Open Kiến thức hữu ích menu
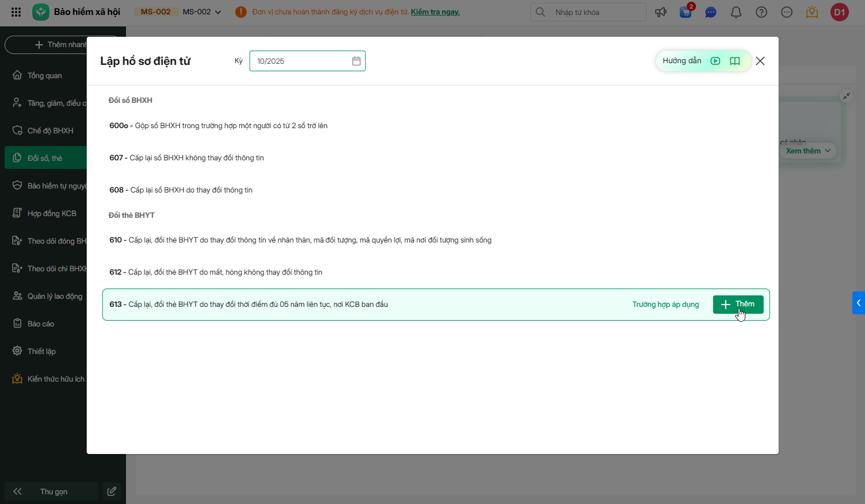 pyautogui.click(x=46, y=379)
